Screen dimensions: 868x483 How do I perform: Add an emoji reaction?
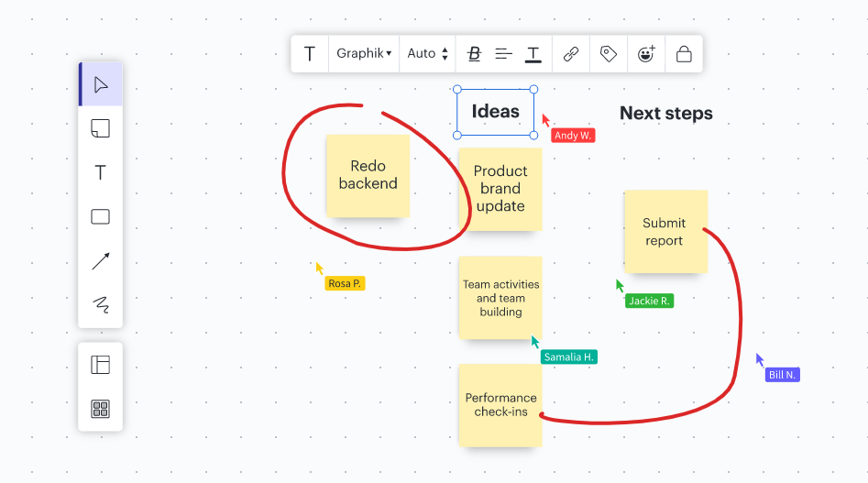pyautogui.click(x=646, y=54)
